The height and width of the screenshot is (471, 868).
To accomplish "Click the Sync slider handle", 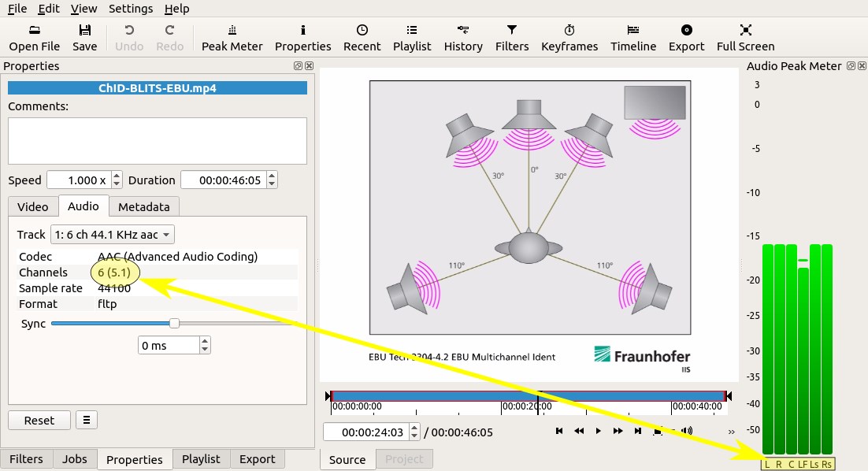I will pos(175,323).
